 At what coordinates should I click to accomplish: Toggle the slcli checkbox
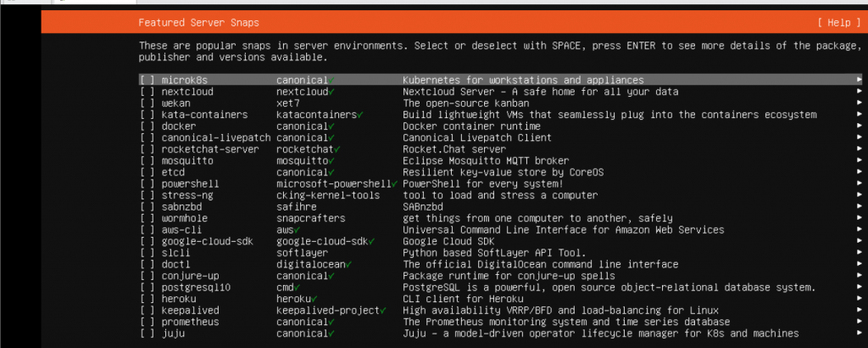[147, 253]
